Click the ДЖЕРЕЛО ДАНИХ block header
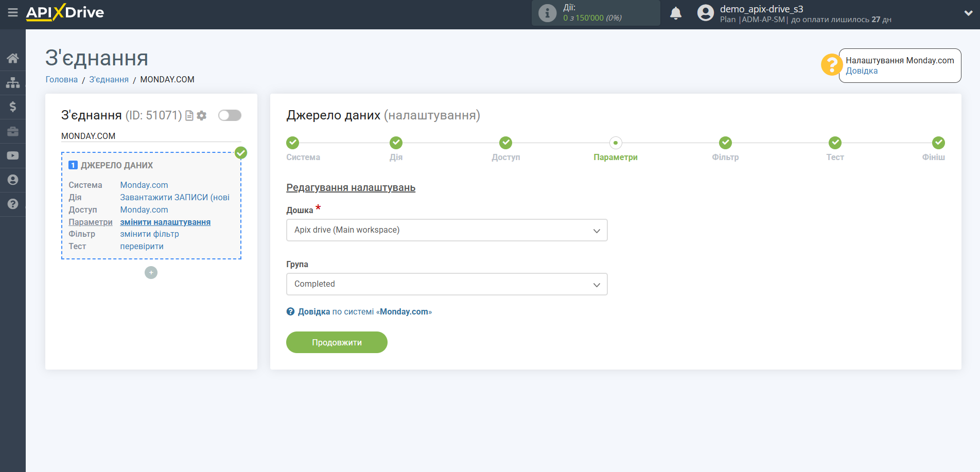The height and width of the screenshot is (472, 980). tap(117, 165)
